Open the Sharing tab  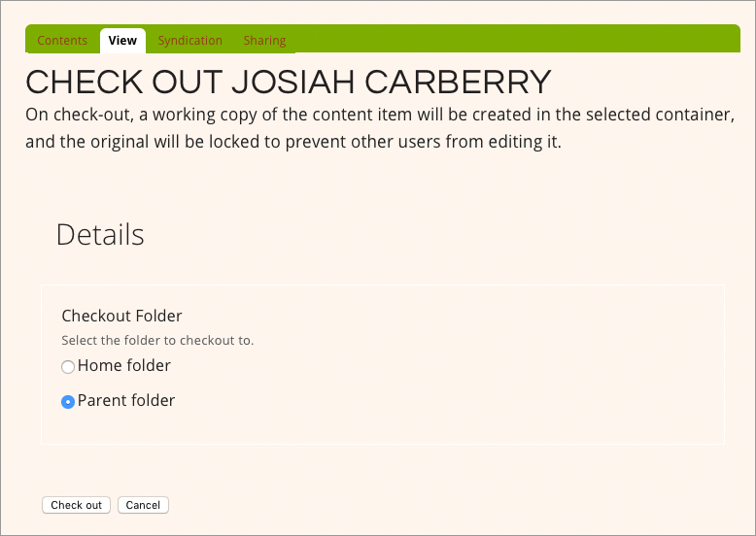click(x=264, y=41)
